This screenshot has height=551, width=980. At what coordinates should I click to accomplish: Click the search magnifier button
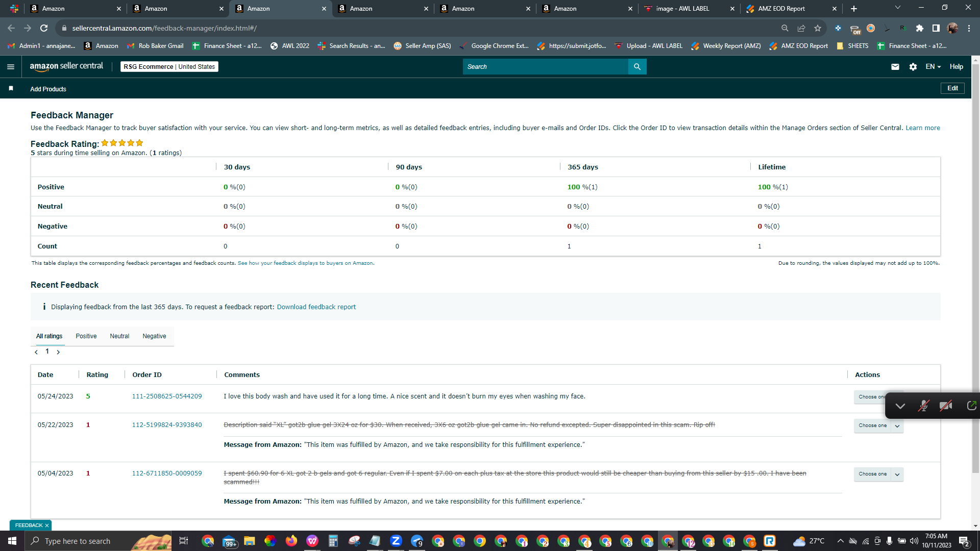(x=637, y=67)
